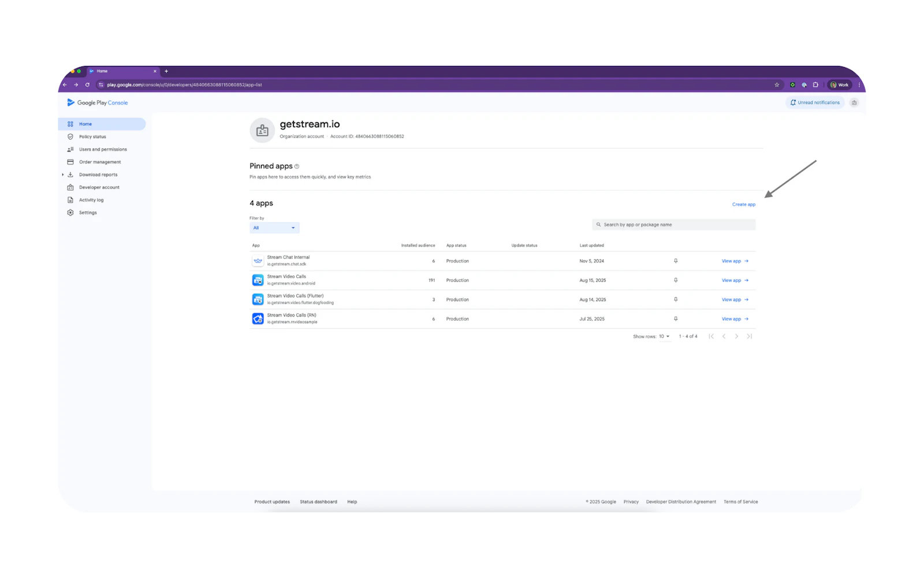The width and height of the screenshot is (924, 578).
Task: Change the Show rows count dropdown
Action: tap(664, 336)
